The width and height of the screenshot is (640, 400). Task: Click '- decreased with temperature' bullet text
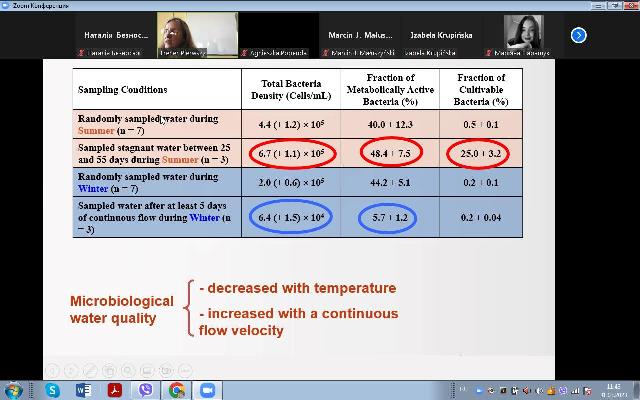[x=298, y=288]
